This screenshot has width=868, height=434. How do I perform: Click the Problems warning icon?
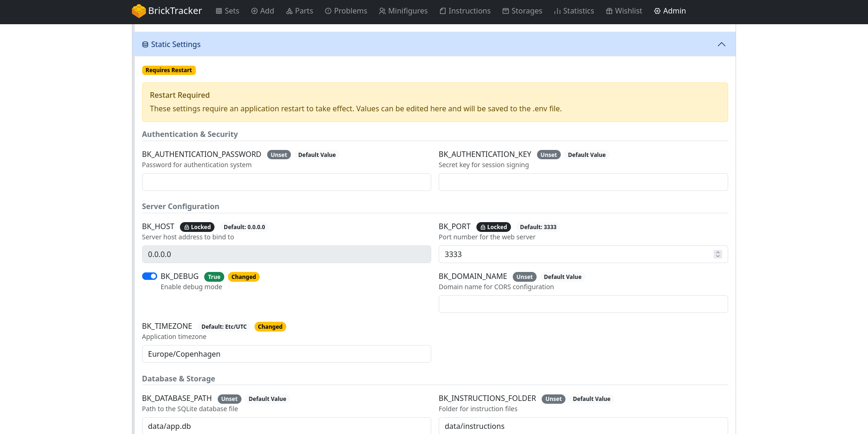(x=328, y=11)
